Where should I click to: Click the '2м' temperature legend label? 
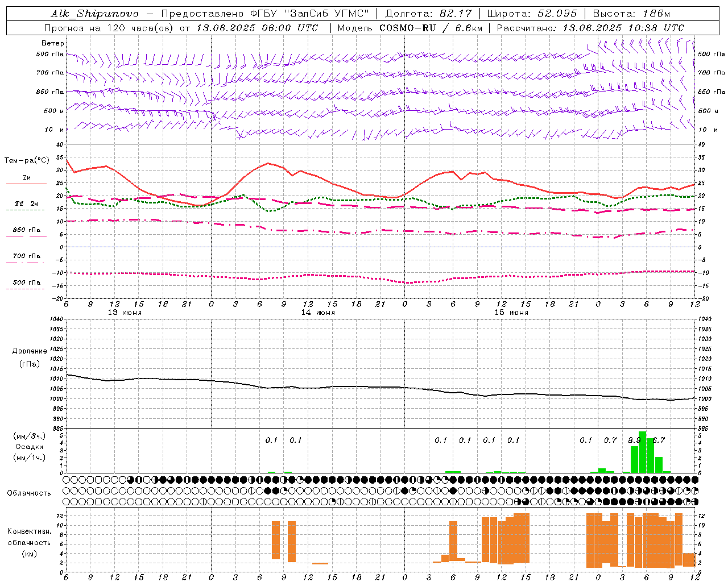pyautogui.click(x=27, y=178)
